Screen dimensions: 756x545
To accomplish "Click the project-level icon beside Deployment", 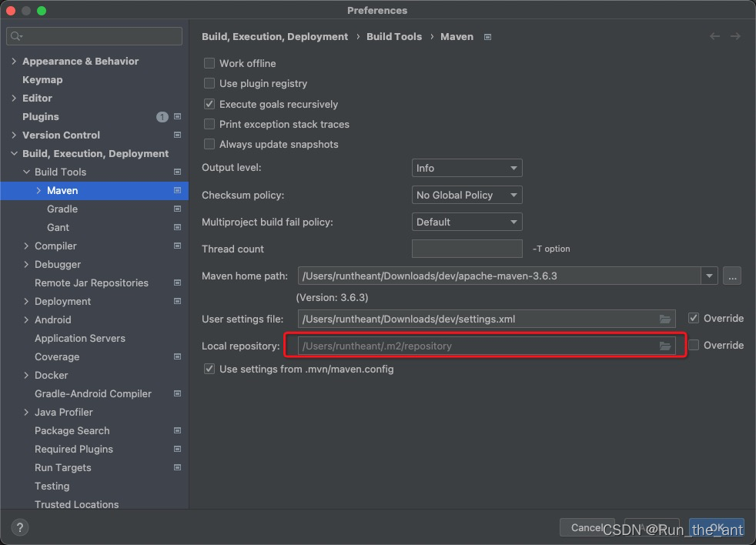I will [x=177, y=301].
